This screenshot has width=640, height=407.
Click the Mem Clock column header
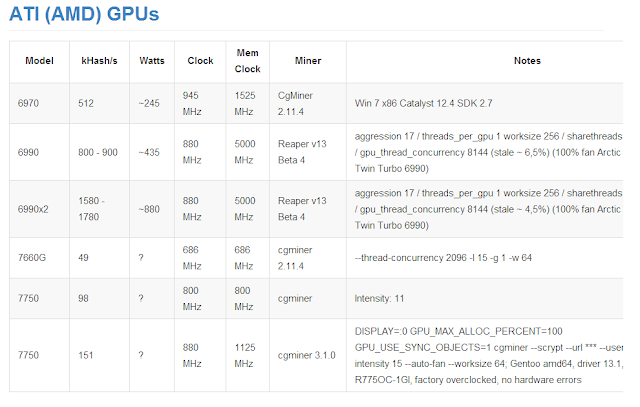(247, 61)
